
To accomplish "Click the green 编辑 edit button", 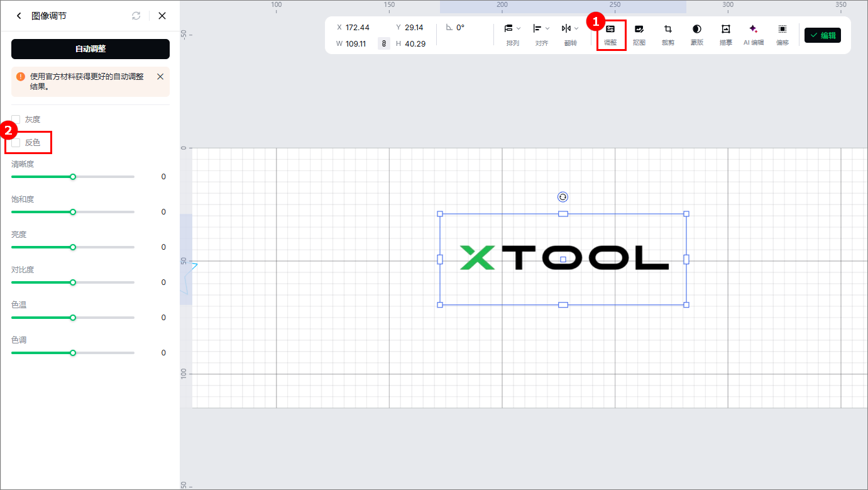I will tap(822, 35).
